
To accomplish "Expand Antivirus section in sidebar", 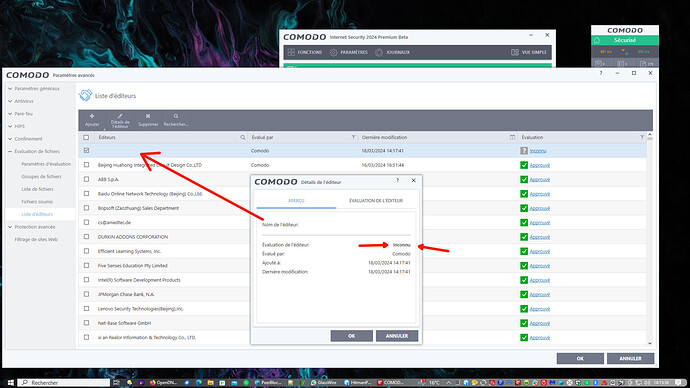I will click(10, 101).
